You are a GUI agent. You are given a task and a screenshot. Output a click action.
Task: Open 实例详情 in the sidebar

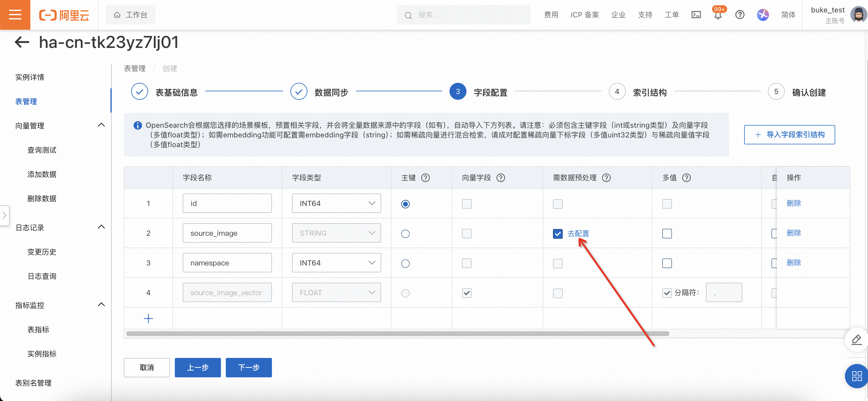[30, 77]
